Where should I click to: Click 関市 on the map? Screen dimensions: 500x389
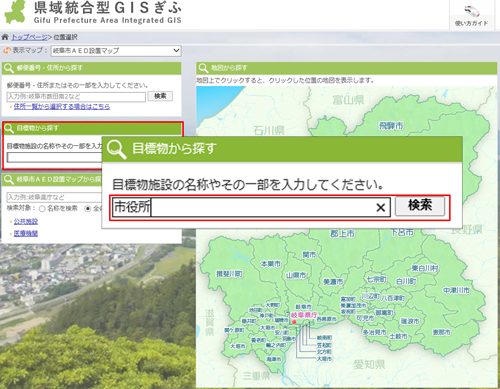coord(309,255)
